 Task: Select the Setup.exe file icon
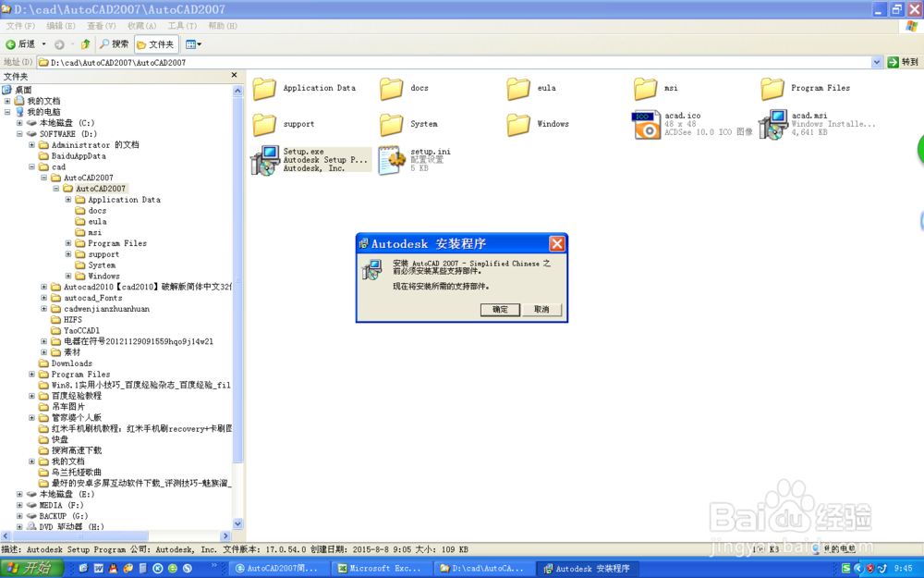(264, 160)
